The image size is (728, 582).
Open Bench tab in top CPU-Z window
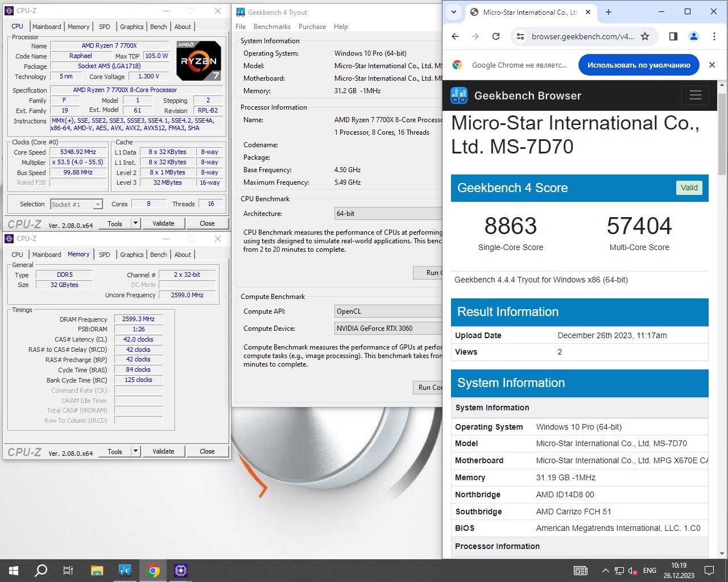159,27
